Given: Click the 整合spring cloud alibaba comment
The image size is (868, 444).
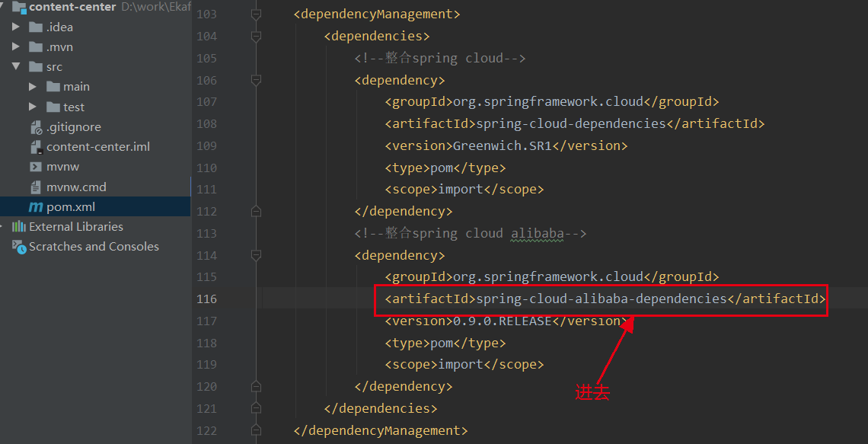Looking at the screenshot, I should click(471, 234).
